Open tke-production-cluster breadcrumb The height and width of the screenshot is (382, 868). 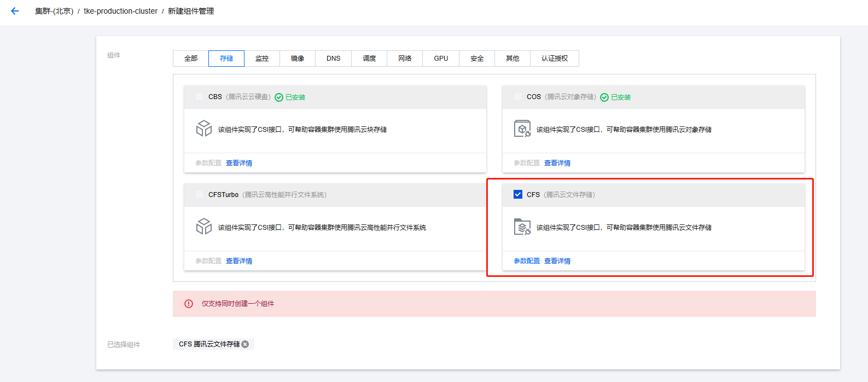coord(121,11)
